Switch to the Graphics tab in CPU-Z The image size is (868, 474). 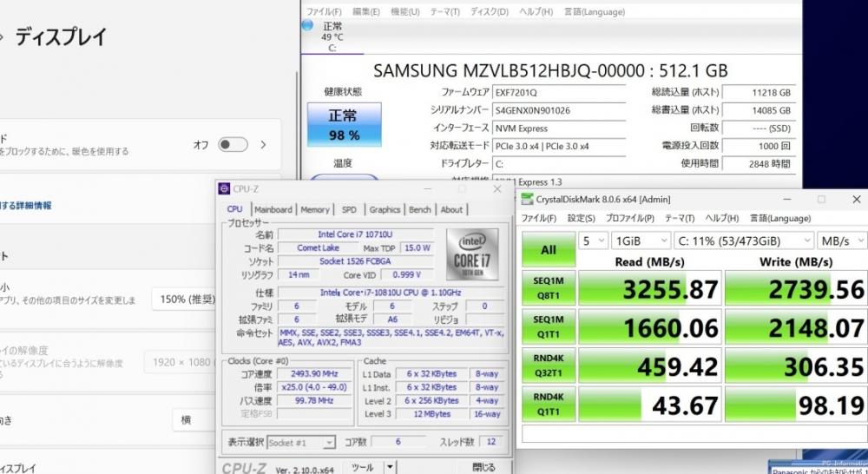pos(385,210)
